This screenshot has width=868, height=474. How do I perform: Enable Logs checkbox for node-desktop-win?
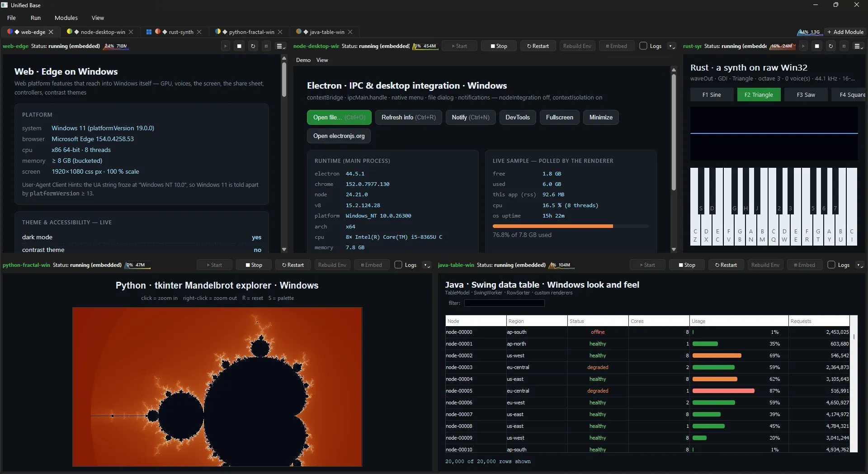click(643, 46)
